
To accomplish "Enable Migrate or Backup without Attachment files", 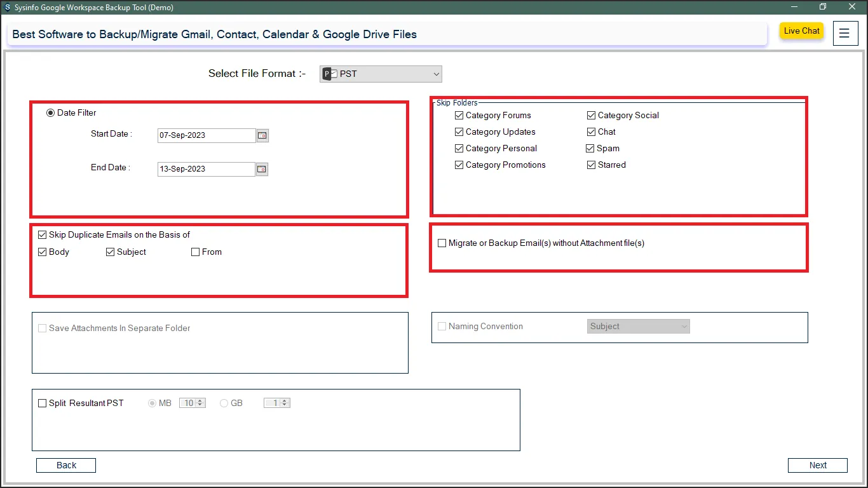I will coord(442,243).
